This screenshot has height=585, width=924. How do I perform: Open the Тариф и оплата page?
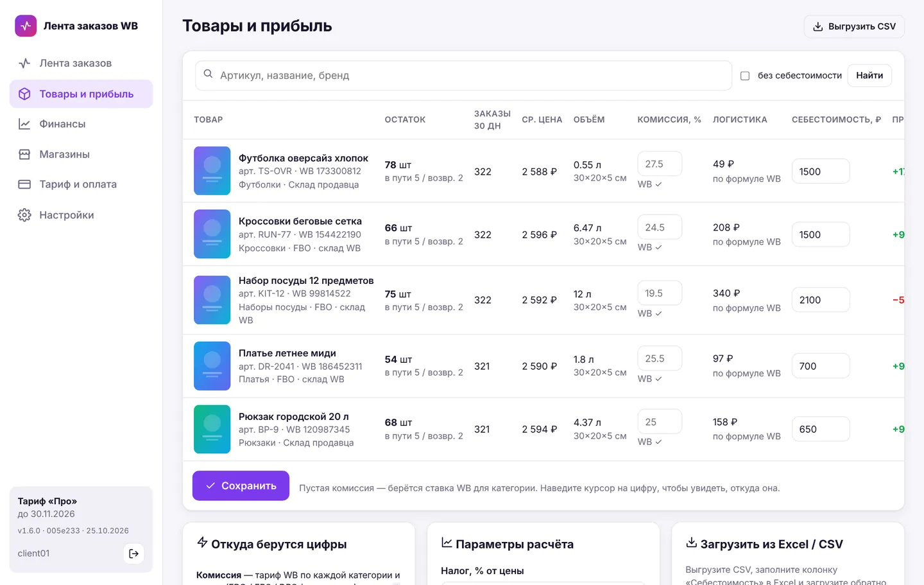coord(81,184)
